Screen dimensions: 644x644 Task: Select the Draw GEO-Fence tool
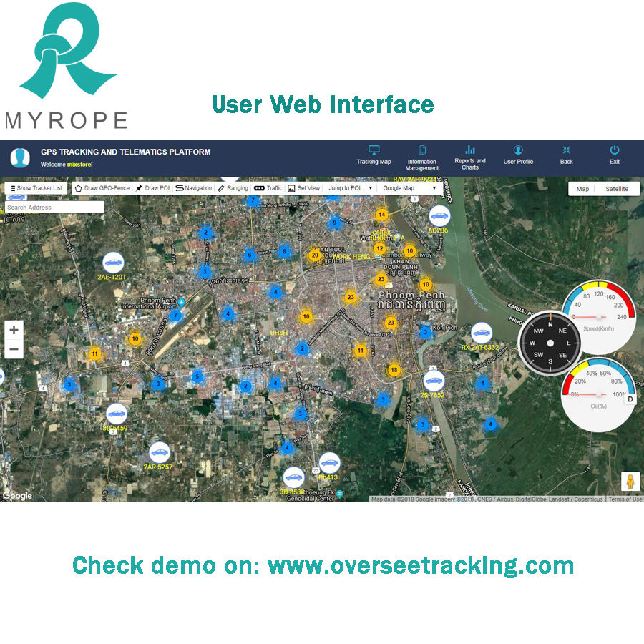click(x=102, y=188)
